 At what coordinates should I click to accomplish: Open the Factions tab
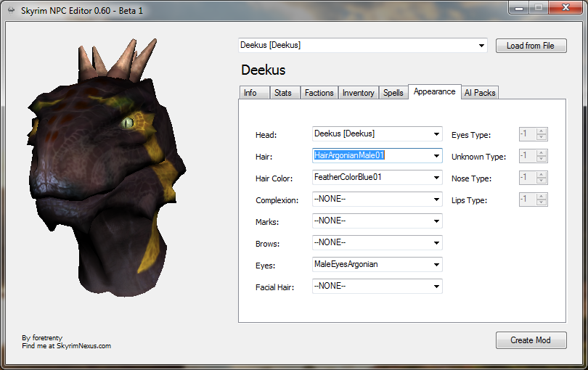click(319, 93)
